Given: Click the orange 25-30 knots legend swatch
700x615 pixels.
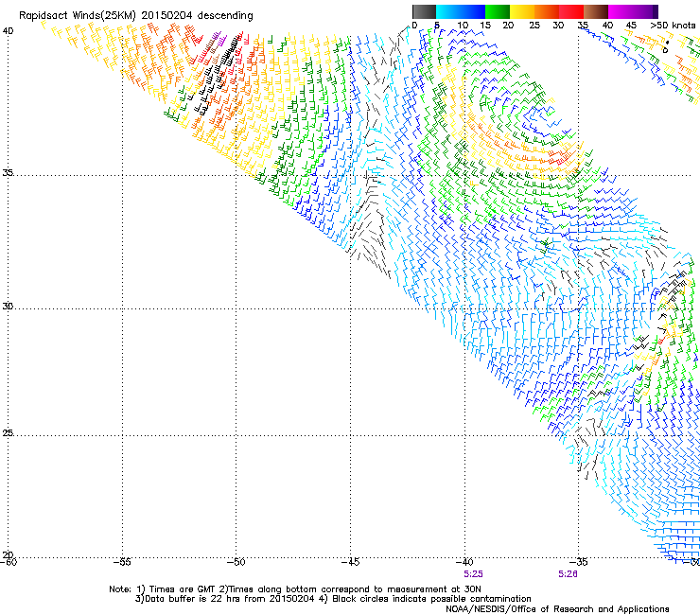Looking at the screenshot, I should coord(547,11).
